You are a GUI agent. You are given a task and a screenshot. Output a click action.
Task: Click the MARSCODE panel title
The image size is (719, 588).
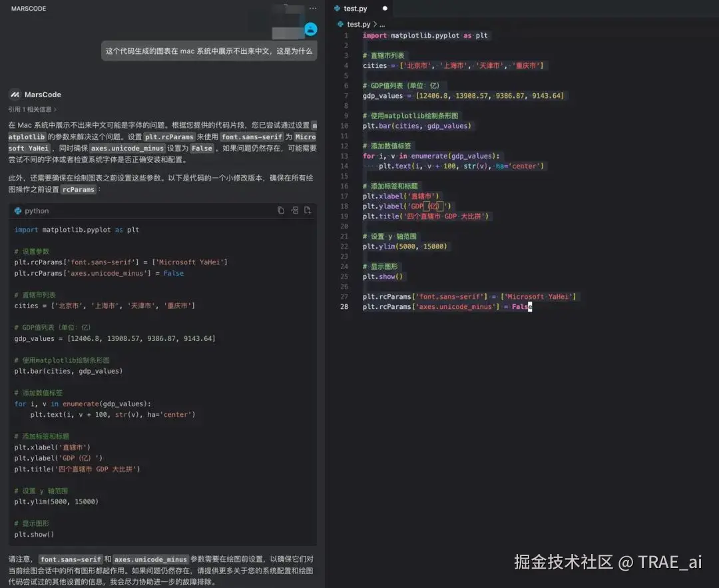click(x=28, y=8)
